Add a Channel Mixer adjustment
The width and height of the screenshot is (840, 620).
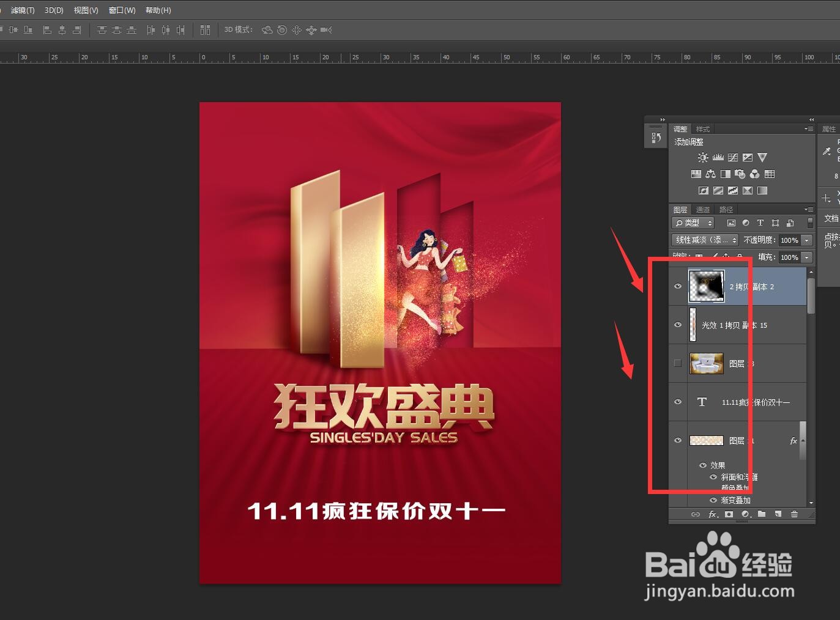(755, 174)
